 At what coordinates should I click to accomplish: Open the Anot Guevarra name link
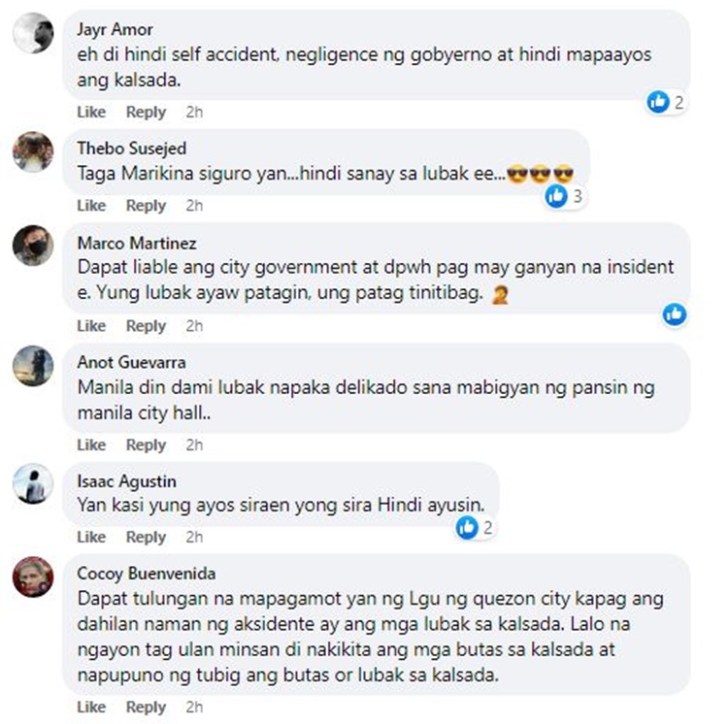[131, 362]
